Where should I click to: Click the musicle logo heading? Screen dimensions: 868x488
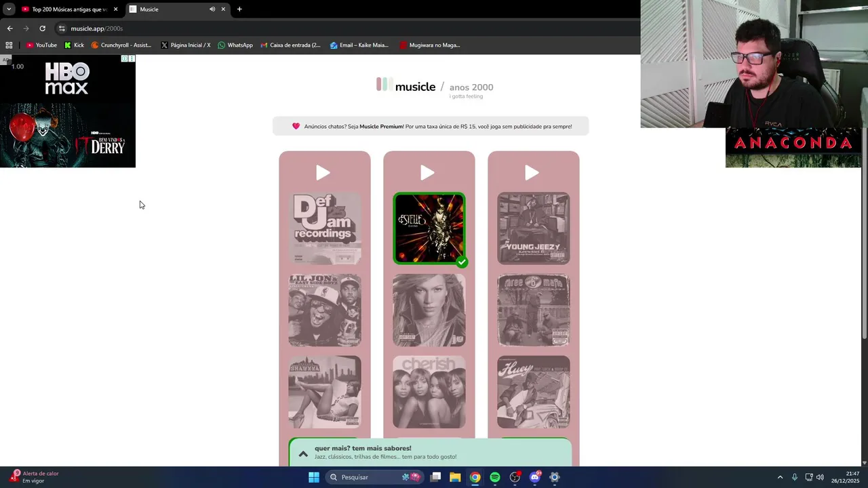tap(406, 86)
